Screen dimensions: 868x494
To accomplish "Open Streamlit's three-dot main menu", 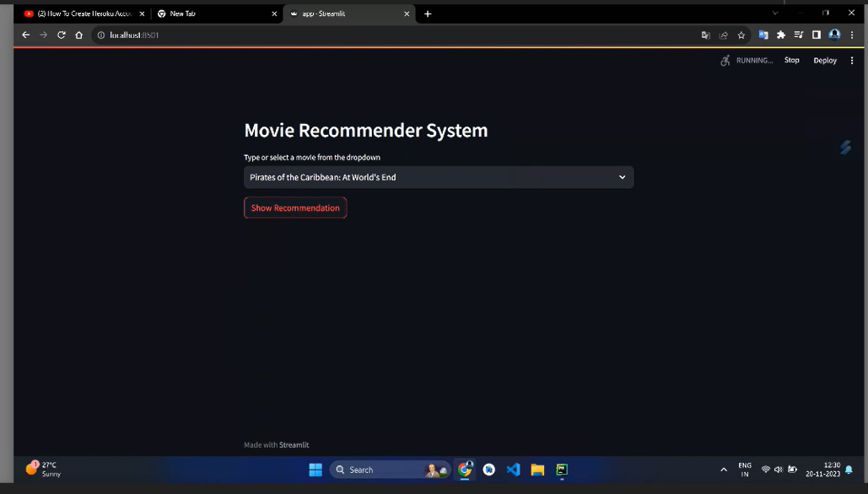I will [852, 61].
